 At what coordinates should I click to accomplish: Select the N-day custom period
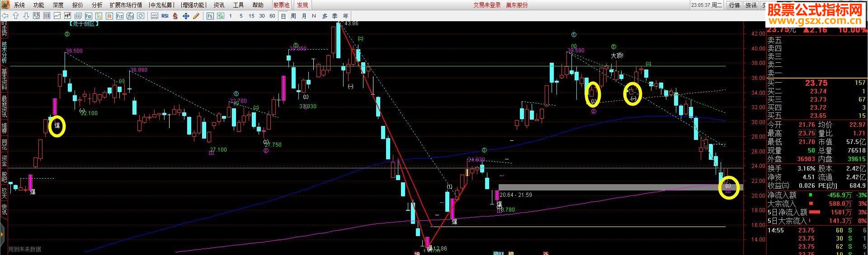314,16
